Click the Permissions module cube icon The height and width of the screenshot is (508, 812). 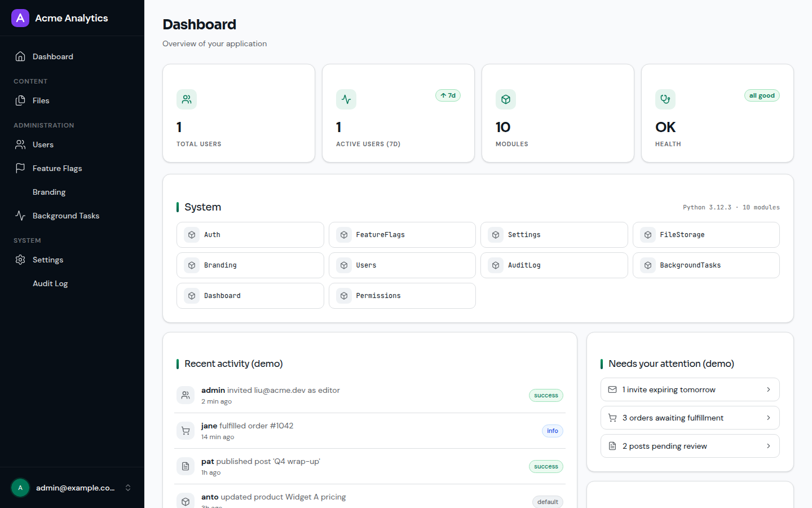pos(344,296)
